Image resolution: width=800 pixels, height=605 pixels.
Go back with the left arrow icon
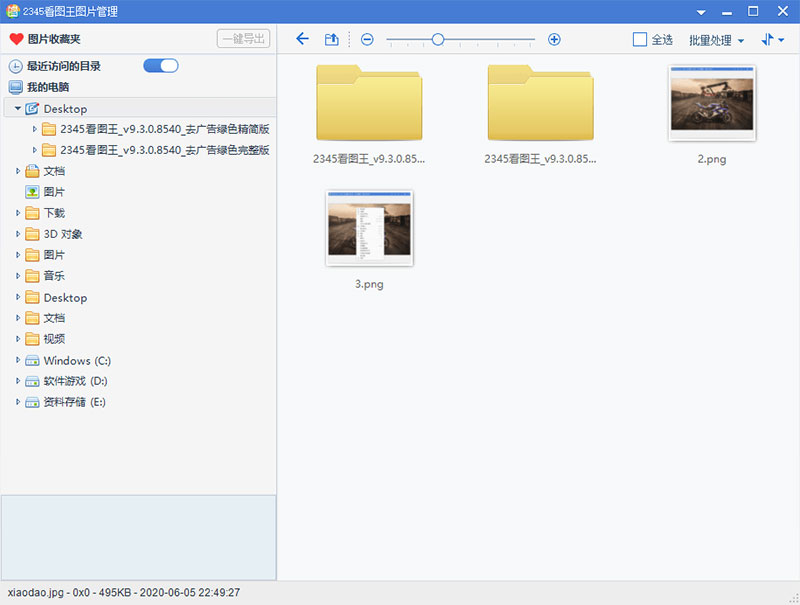pyautogui.click(x=303, y=39)
